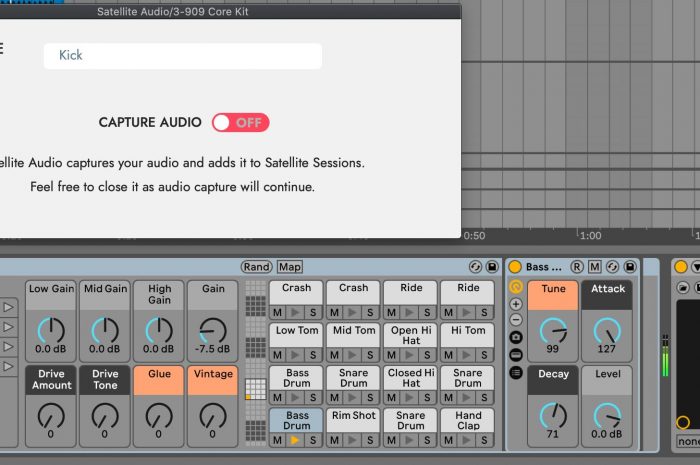This screenshot has height=465, width=700.
Task: Click the camera snapshot icon in Bass device
Action: tap(516, 337)
